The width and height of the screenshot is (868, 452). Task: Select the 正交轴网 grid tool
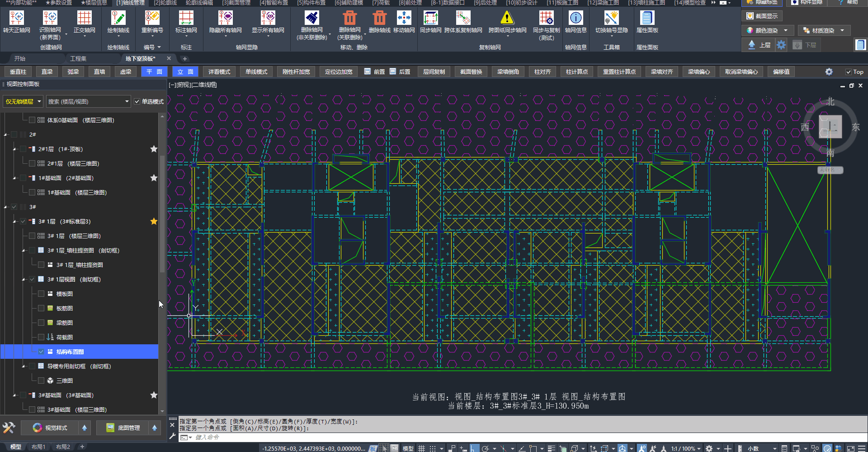(84, 18)
